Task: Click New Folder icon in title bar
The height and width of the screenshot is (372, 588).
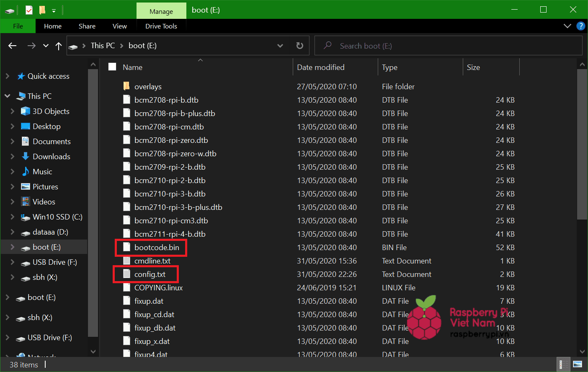Action: [42, 10]
